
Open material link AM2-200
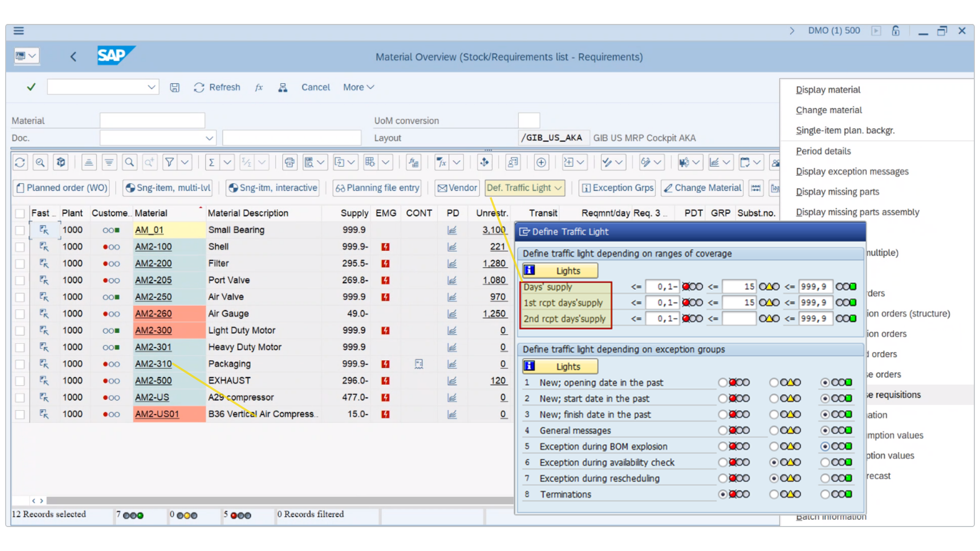point(153,263)
